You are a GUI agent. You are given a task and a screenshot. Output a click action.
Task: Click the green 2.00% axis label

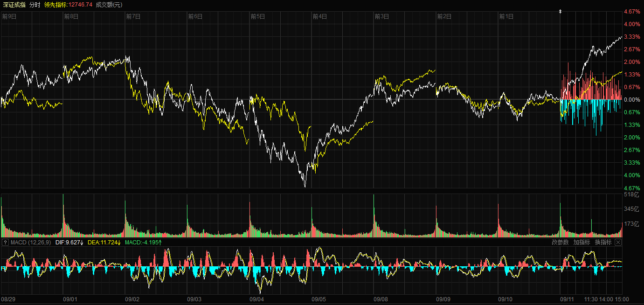point(632,138)
